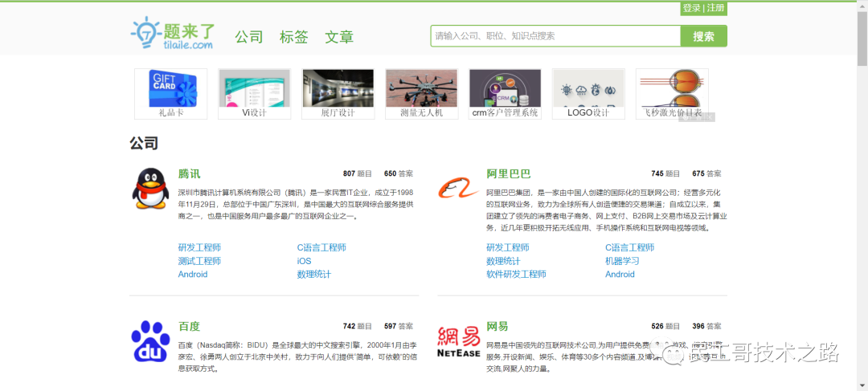Select C语言工程师 under 腾讯

(x=321, y=247)
